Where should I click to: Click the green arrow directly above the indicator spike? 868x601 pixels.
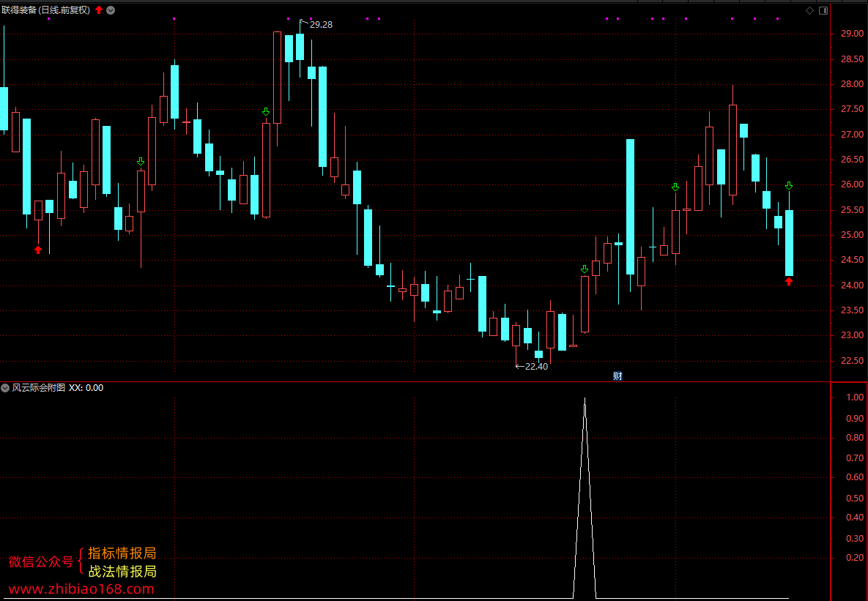585,269
